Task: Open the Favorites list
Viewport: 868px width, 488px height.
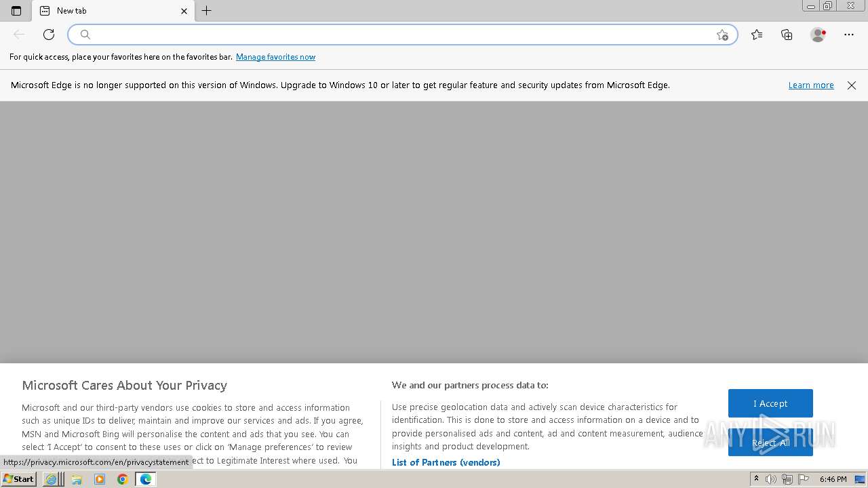Action: point(757,35)
